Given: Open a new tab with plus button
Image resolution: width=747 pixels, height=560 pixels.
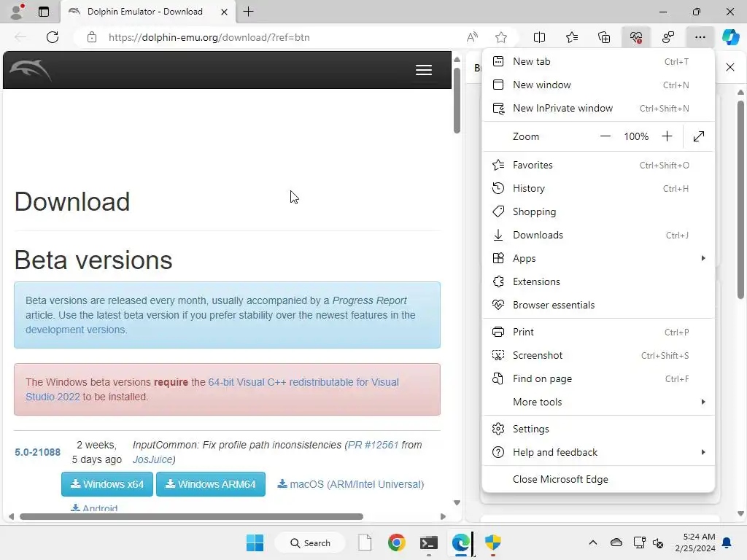Looking at the screenshot, I should coord(248,12).
